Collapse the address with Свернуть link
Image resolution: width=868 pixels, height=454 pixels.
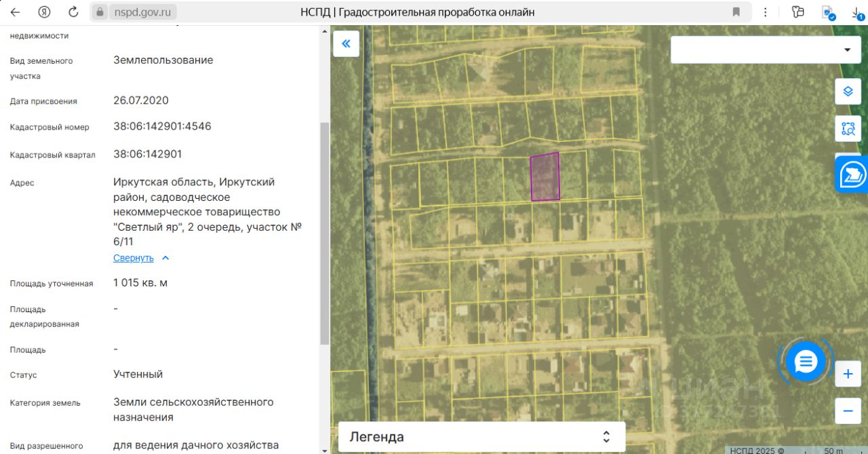pos(134,258)
